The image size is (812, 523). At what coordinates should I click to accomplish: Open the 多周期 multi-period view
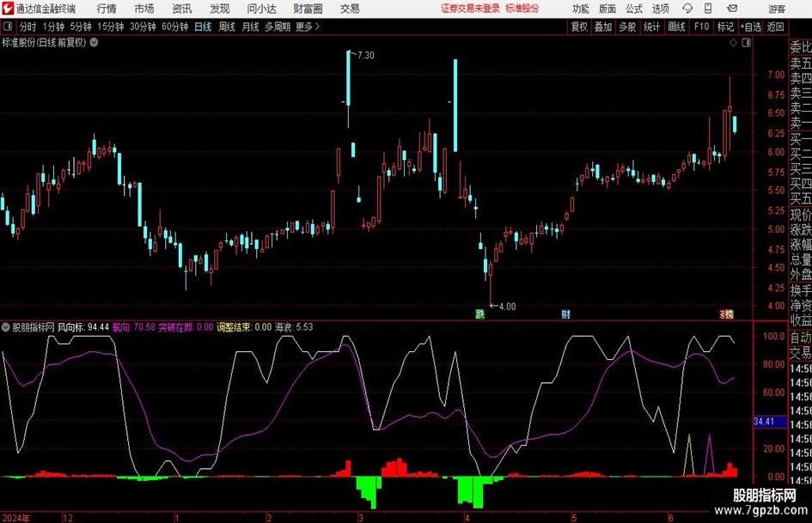(278, 27)
